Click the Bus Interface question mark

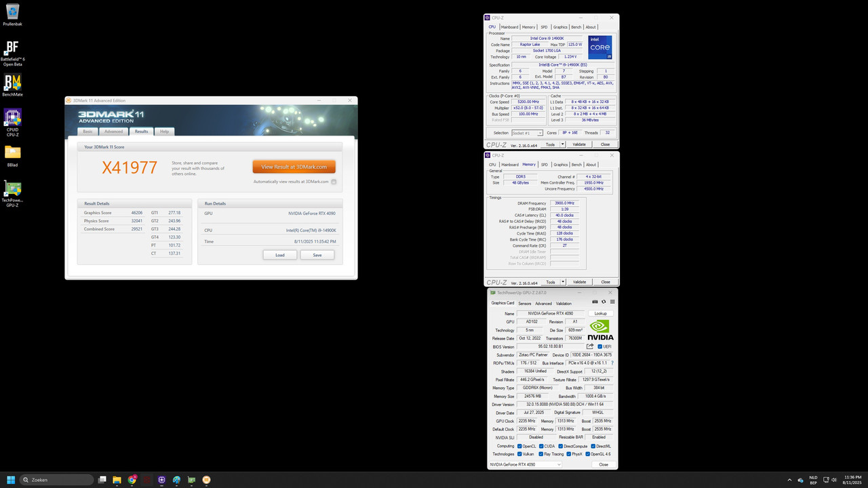pos(612,363)
